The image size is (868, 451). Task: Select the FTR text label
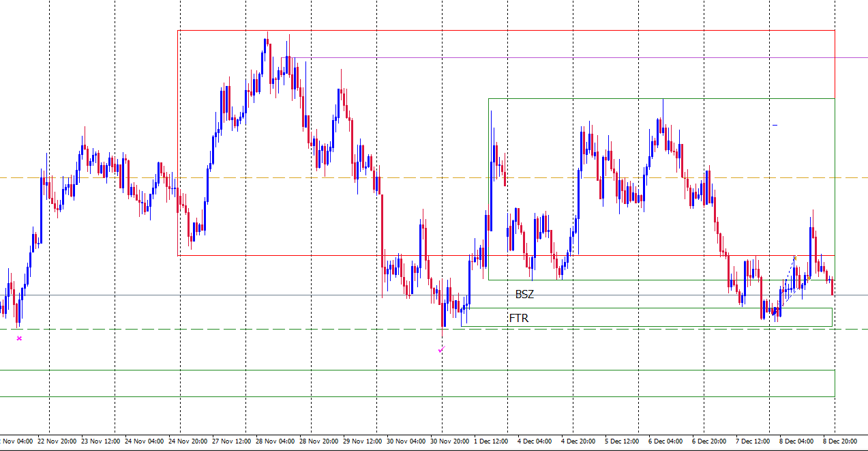519,318
